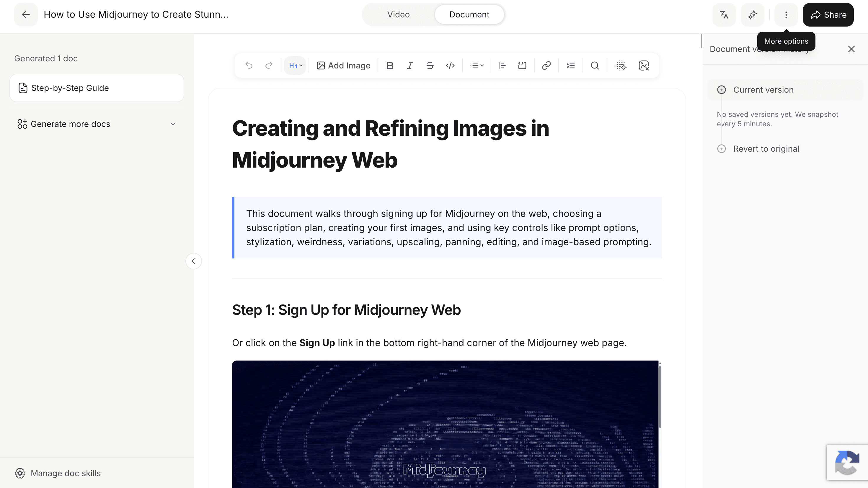Collapse the left sidebar with chevron

pyautogui.click(x=193, y=261)
